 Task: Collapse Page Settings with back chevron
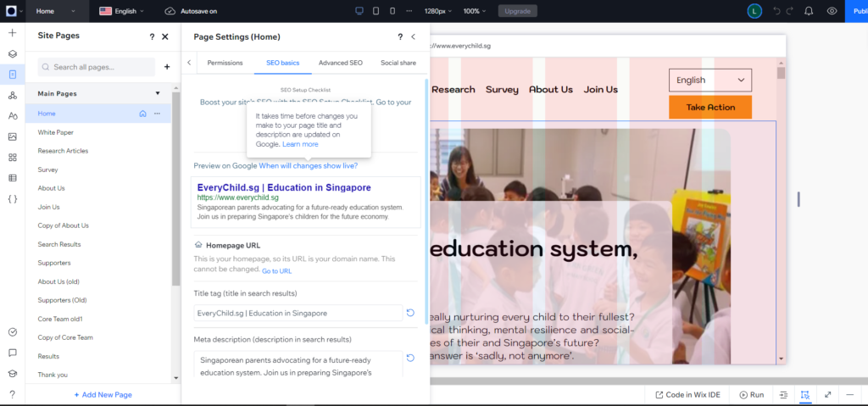[413, 37]
